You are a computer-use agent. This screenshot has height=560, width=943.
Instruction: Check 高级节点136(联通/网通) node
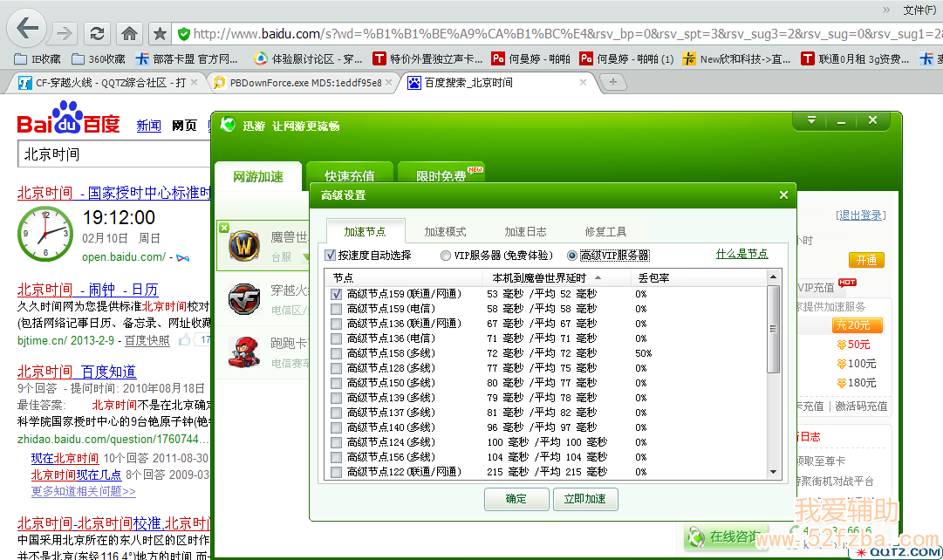[x=336, y=324]
